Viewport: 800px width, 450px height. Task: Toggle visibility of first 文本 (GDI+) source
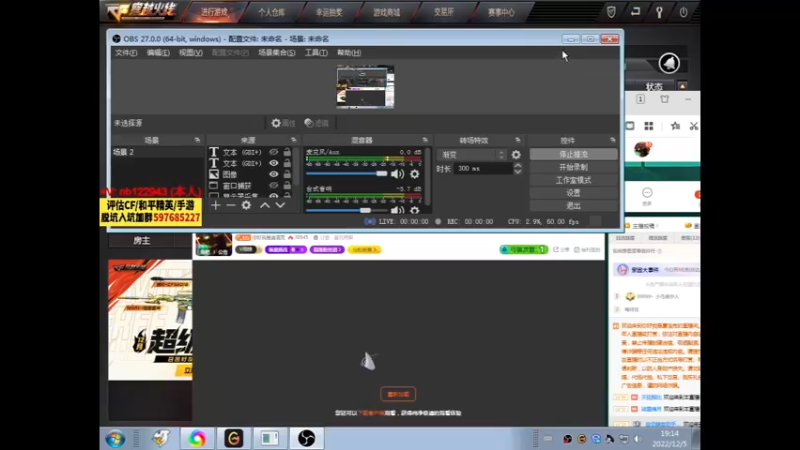tap(274, 152)
